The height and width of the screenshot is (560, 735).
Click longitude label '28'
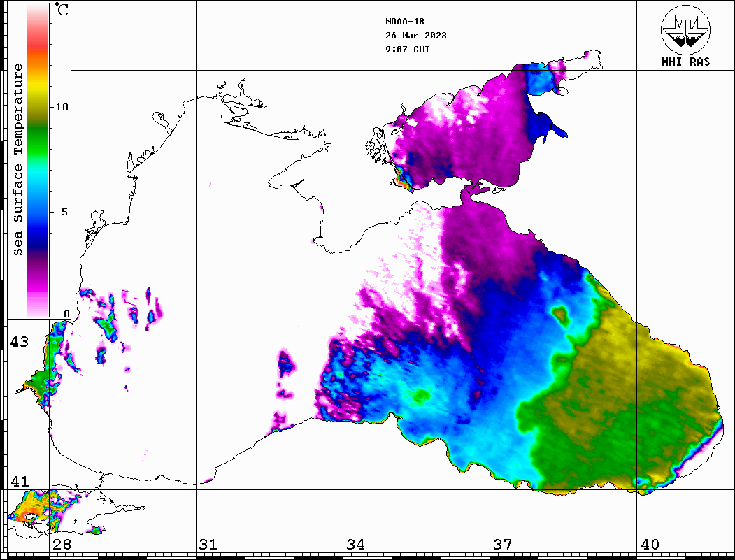coord(62,545)
